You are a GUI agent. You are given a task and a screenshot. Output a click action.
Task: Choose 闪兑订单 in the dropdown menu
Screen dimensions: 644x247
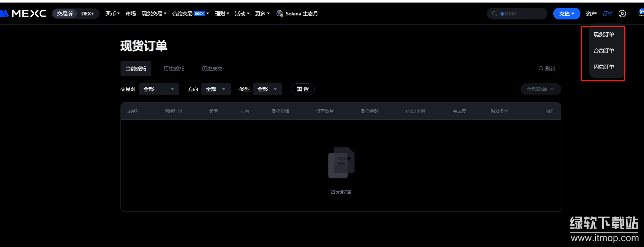(604, 67)
